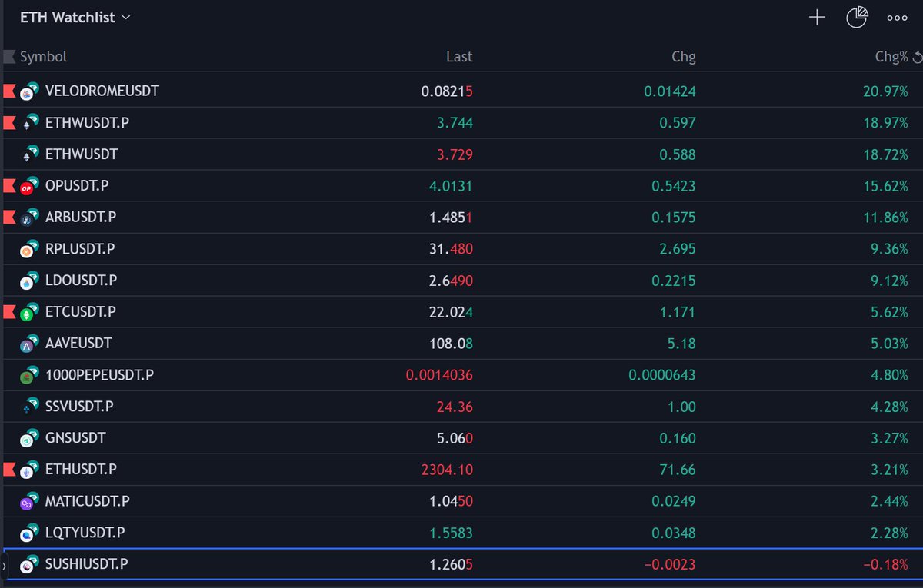This screenshot has height=588, width=923.
Task: Select the ETCUSDT.P symbol name
Action: [x=81, y=311]
